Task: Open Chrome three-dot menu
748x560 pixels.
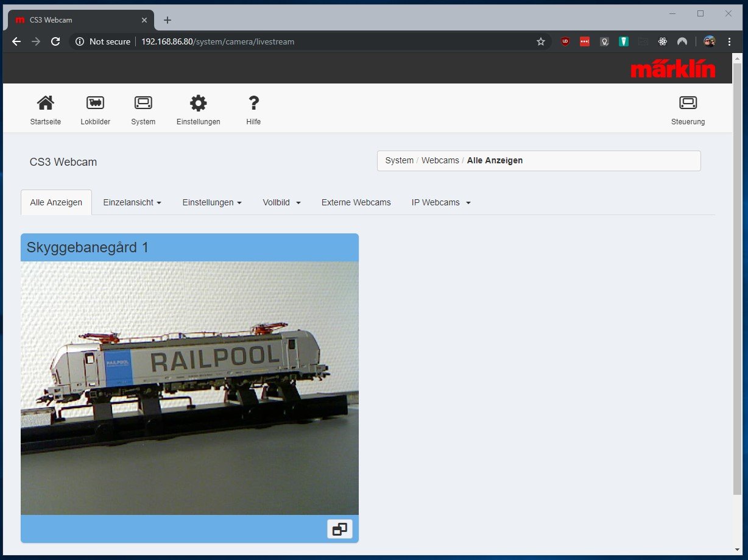Action: [729, 41]
